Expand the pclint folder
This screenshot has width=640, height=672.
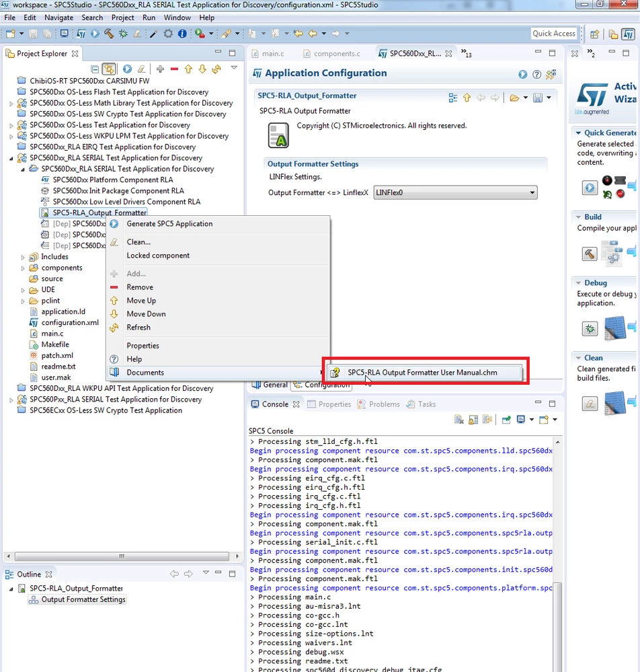coord(23,301)
